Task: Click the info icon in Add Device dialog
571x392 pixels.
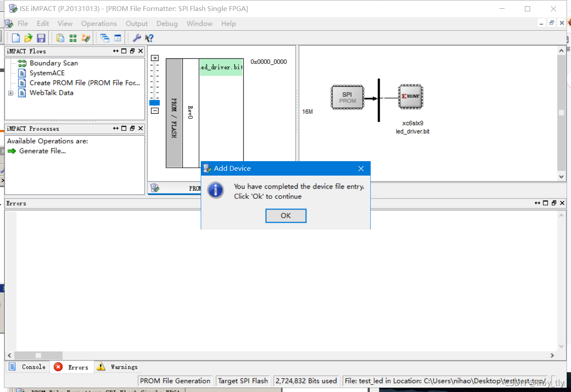Action: coord(216,191)
